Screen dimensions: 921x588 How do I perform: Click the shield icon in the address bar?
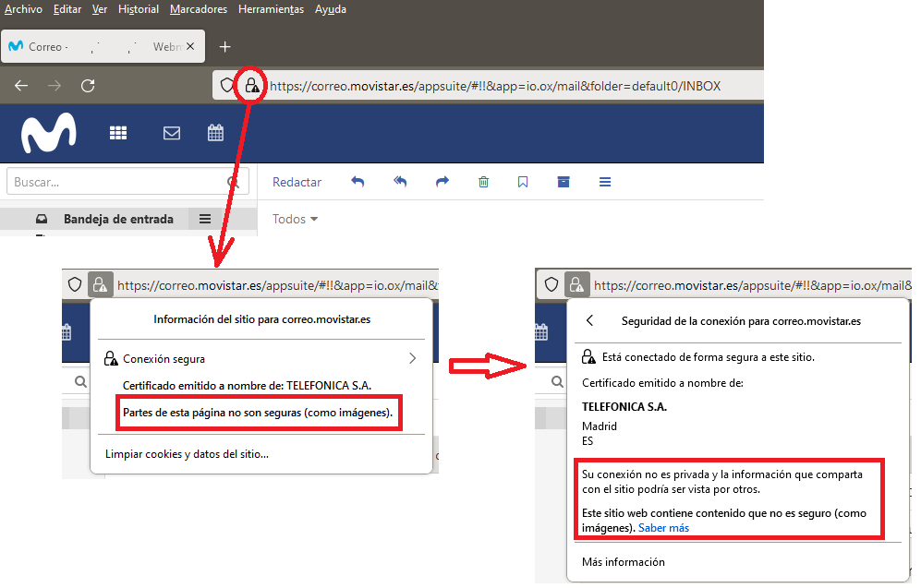click(x=224, y=85)
